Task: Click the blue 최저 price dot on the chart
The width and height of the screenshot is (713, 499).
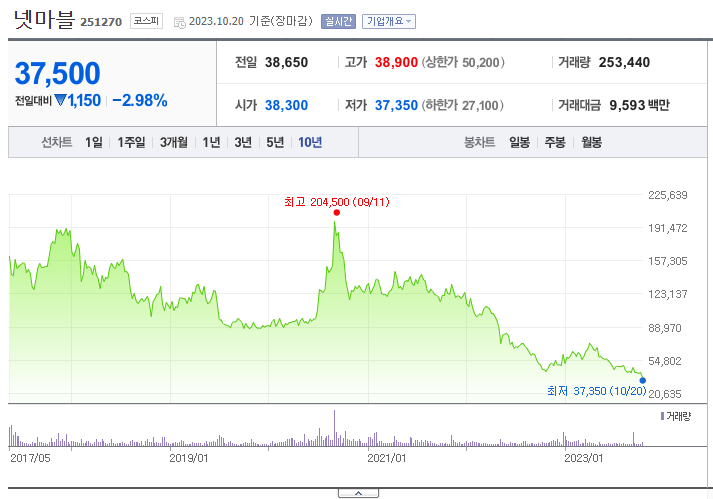Action: 642,380
